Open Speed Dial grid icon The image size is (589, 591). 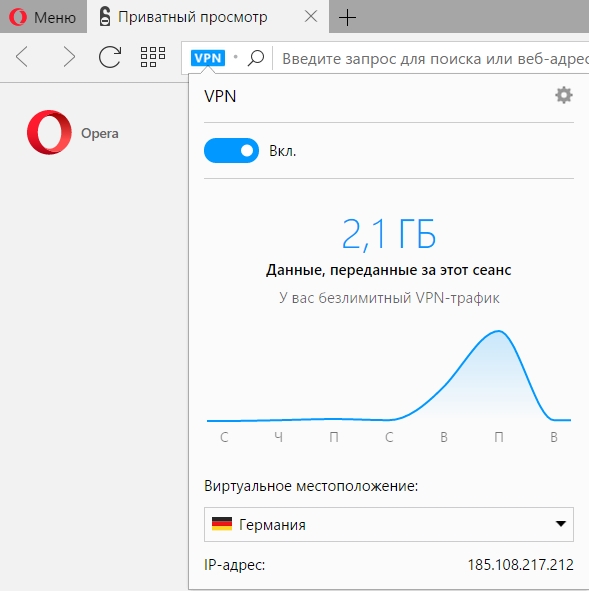click(153, 57)
